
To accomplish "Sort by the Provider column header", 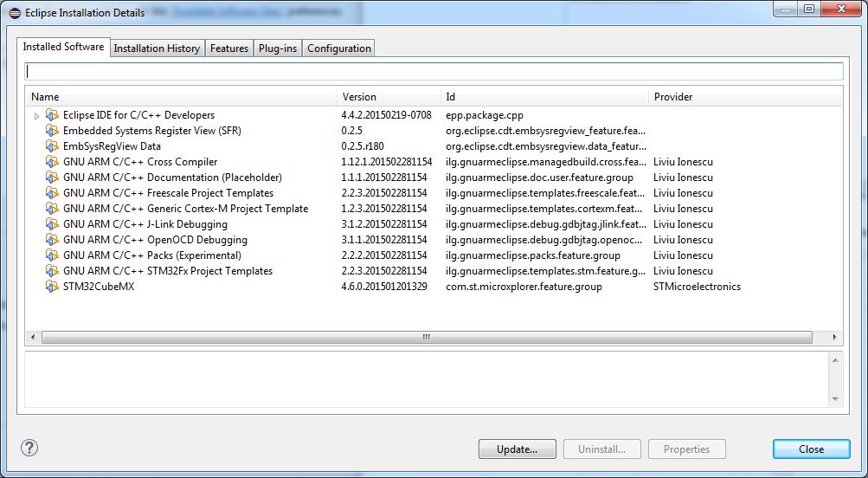I will click(x=745, y=96).
